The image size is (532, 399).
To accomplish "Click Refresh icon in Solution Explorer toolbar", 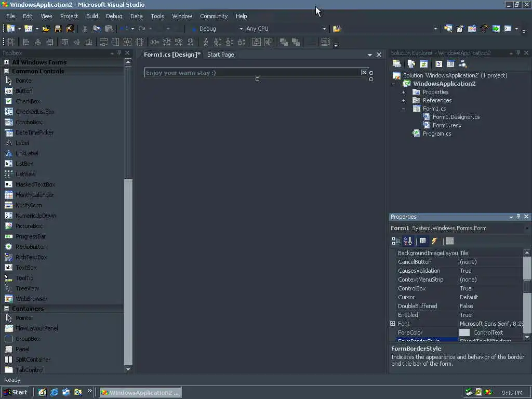I will pos(423,64).
